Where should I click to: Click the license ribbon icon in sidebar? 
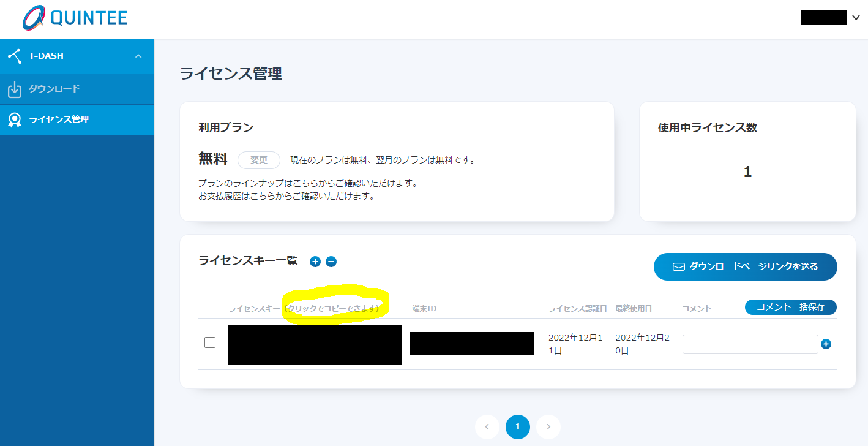14,119
